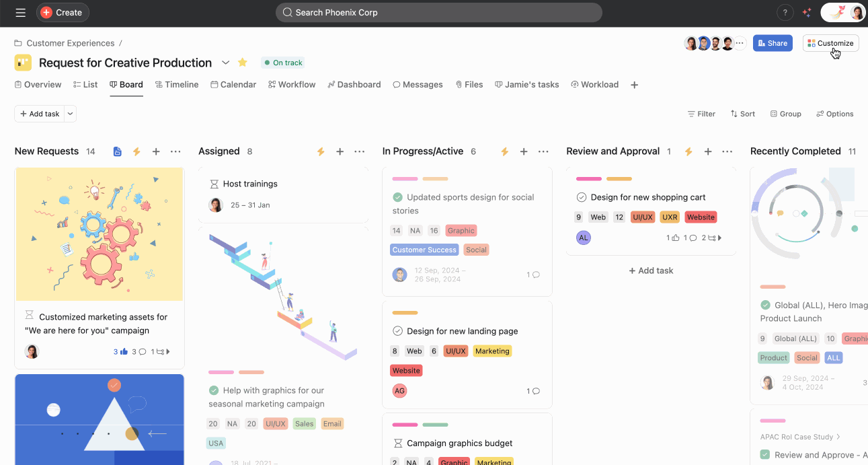Open the On track status dropdown
Viewport: 868px width, 465px height.
(282, 62)
